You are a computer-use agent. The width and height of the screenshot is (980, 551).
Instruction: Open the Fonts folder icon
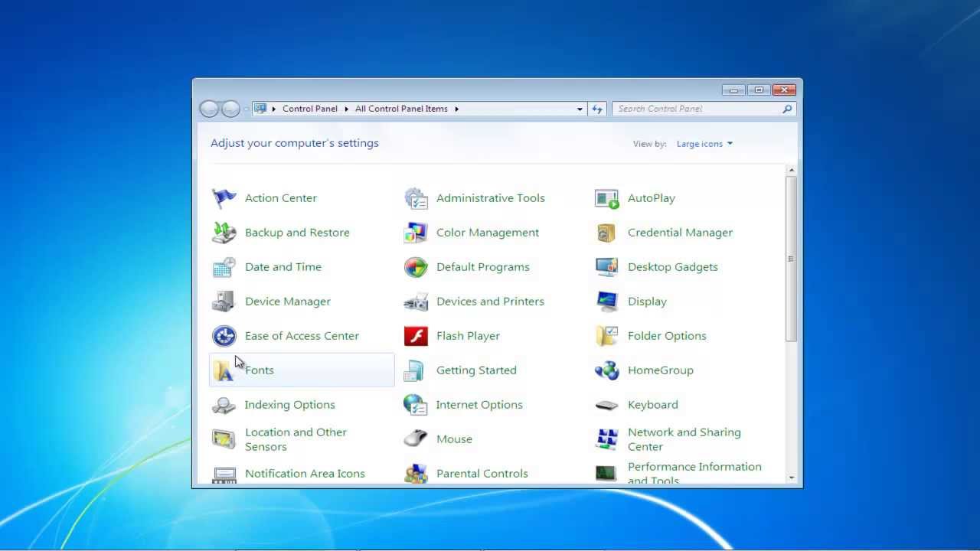(x=224, y=370)
